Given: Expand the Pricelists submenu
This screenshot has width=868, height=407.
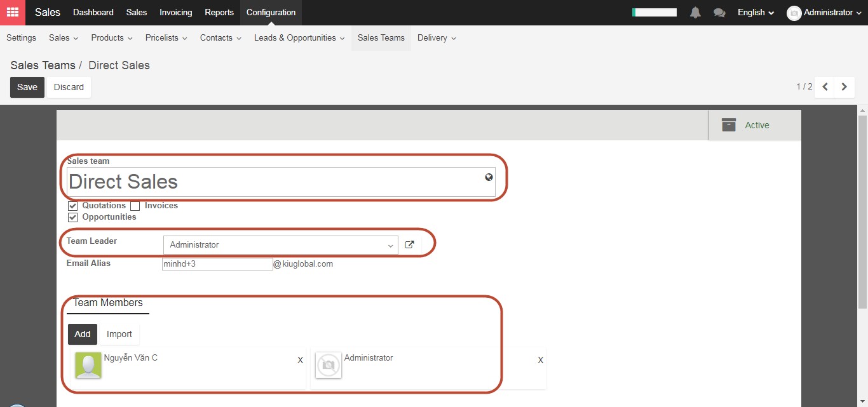Looking at the screenshot, I should pyautogui.click(x=166, y=38).
